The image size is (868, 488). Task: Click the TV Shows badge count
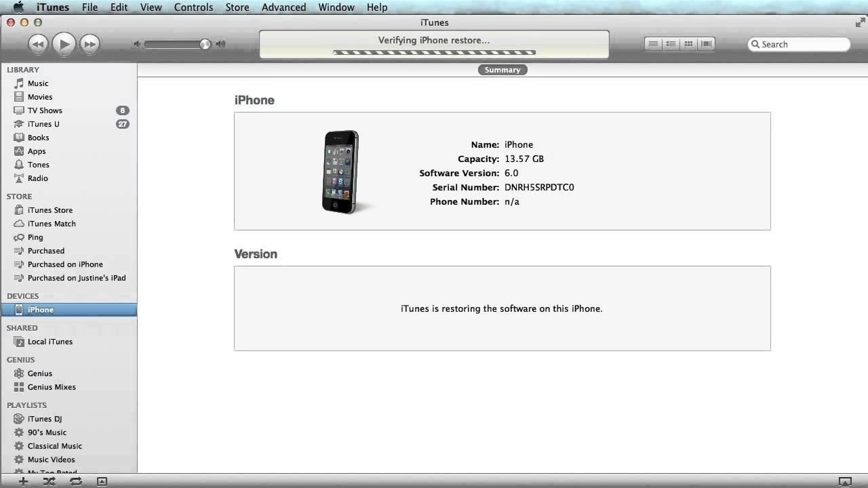[122, 110]
